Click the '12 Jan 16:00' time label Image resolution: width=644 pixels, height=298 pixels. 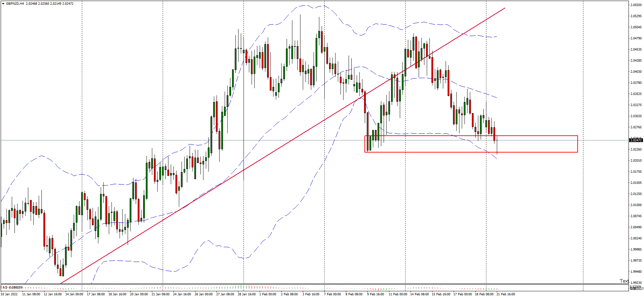(x=53, y=294)
